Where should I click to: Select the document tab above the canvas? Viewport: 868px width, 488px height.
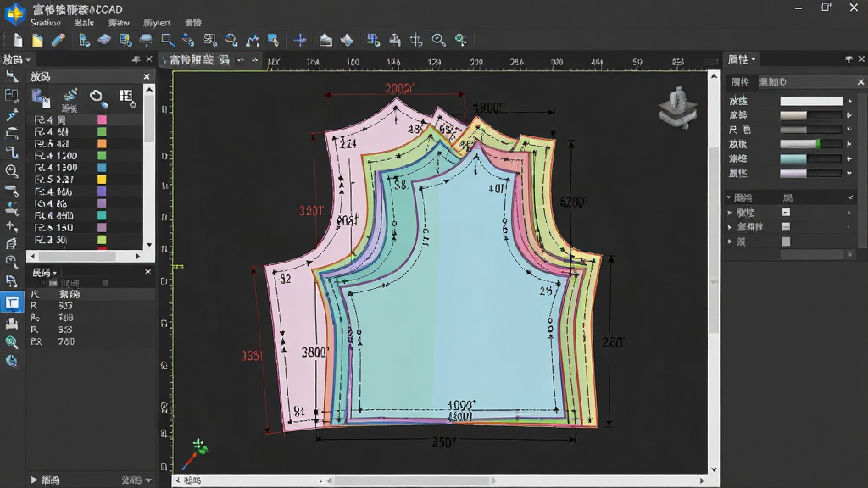tap(198, 60)
